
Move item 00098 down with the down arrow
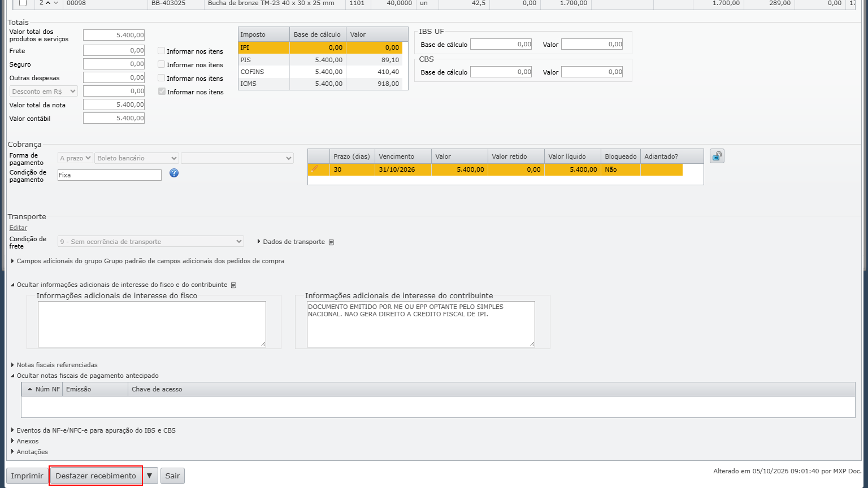pyautogui.click(x=56, y=3)
